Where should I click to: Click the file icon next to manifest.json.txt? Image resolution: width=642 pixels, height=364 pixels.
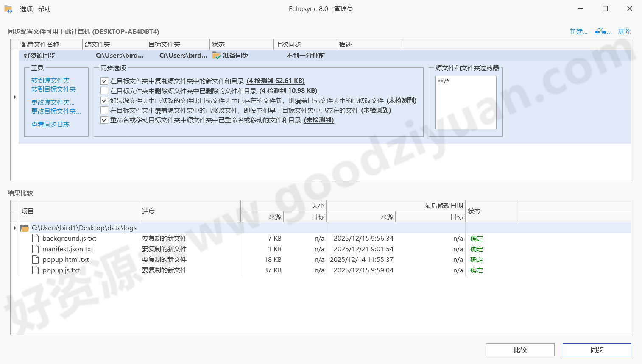click(x=35, y=249)
